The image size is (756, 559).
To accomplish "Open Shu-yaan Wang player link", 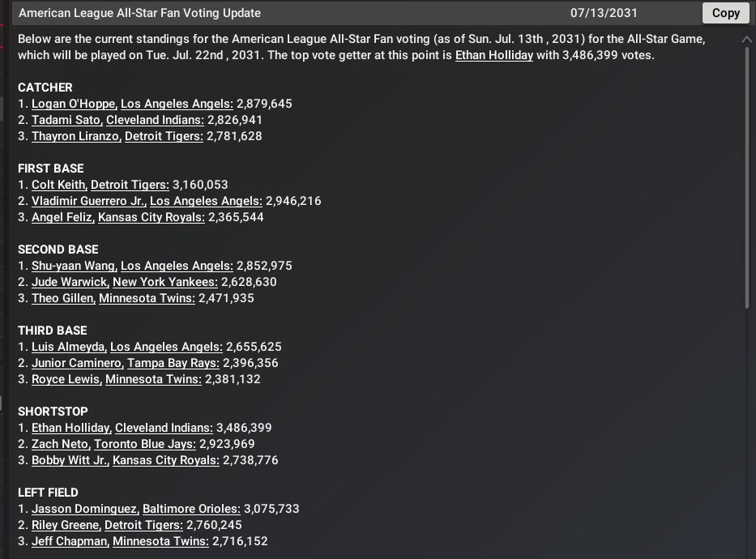I will coord(75,266).
